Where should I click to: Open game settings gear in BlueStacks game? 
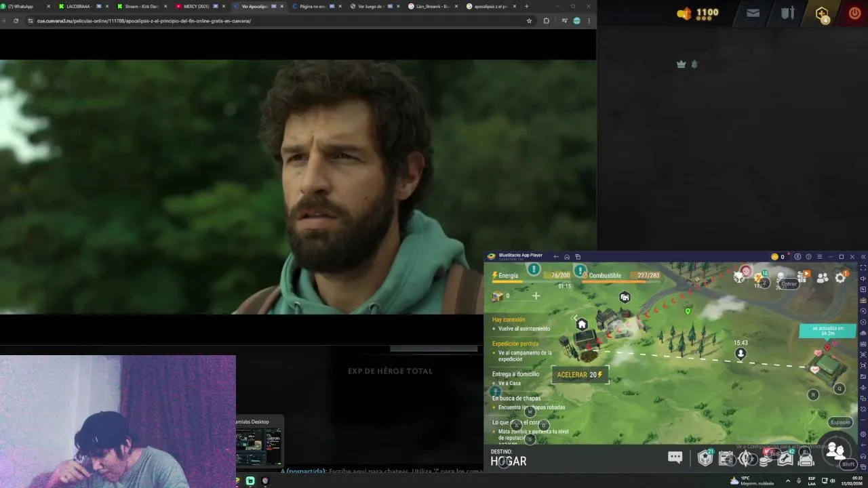840,277
